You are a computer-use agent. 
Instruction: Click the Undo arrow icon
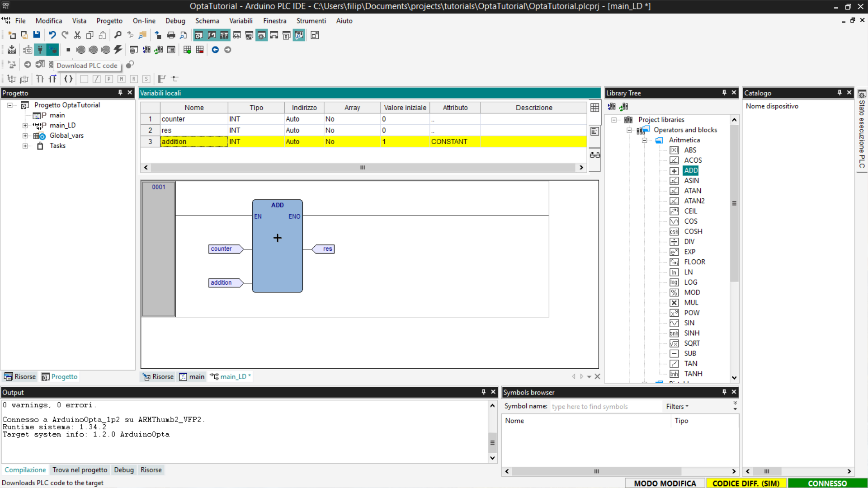[52, 35]
